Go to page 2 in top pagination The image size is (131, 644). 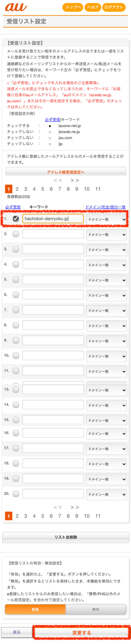point(17,189)
